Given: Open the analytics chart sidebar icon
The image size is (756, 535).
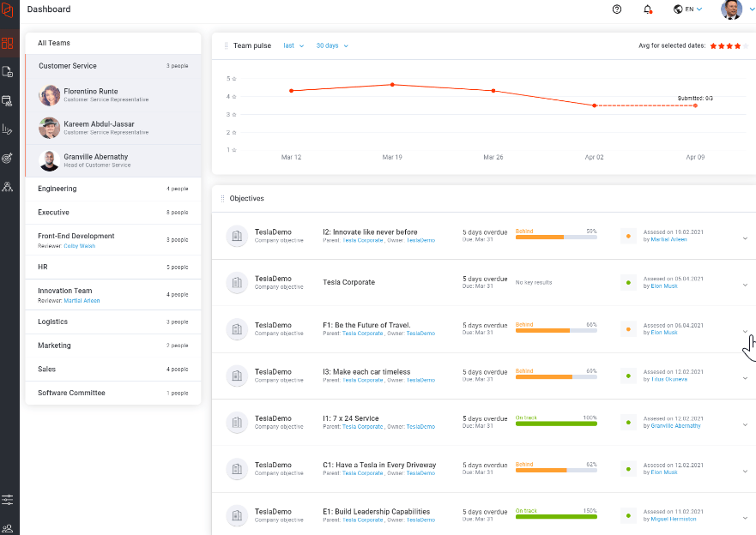Looking at the screenshot, I should point(7,129).
